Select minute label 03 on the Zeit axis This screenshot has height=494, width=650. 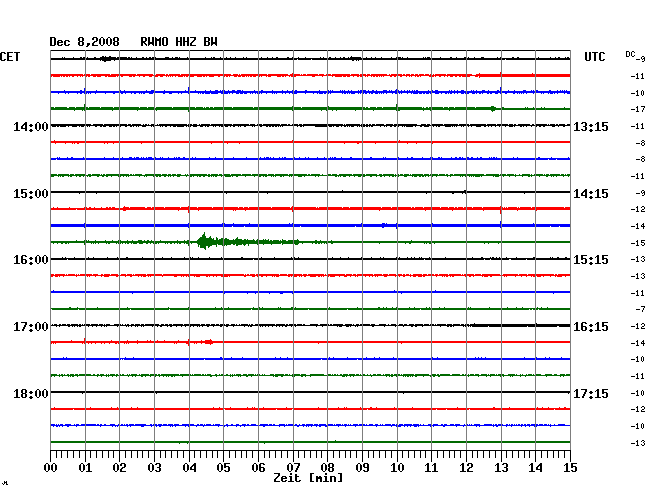click(x=154, y=468)
